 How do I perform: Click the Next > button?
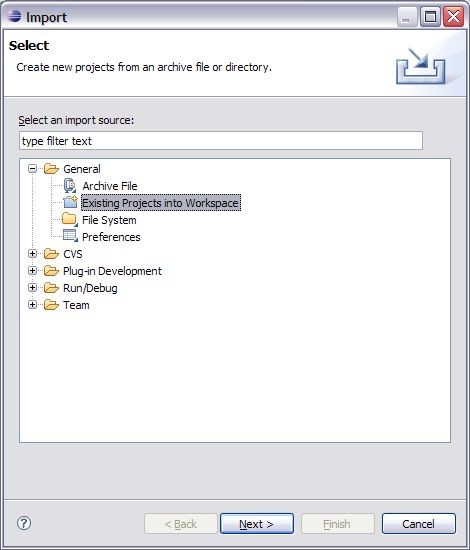[257, 524]
